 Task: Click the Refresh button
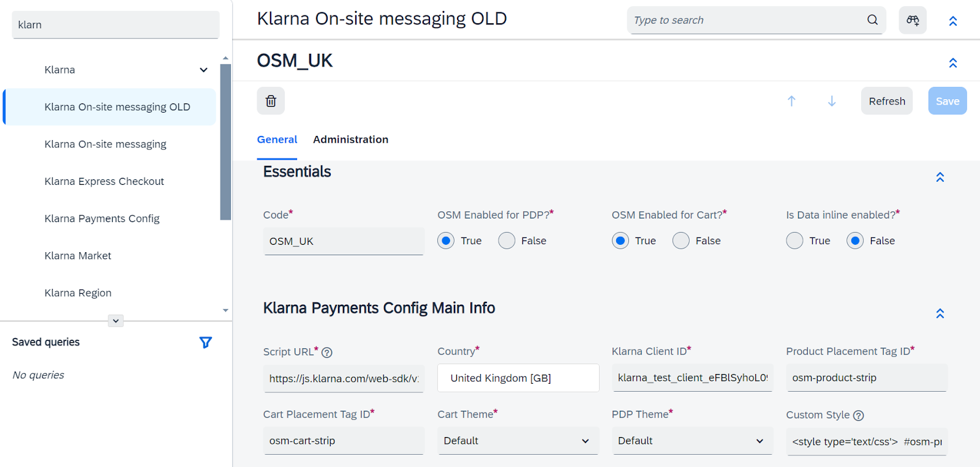(887, 101)
